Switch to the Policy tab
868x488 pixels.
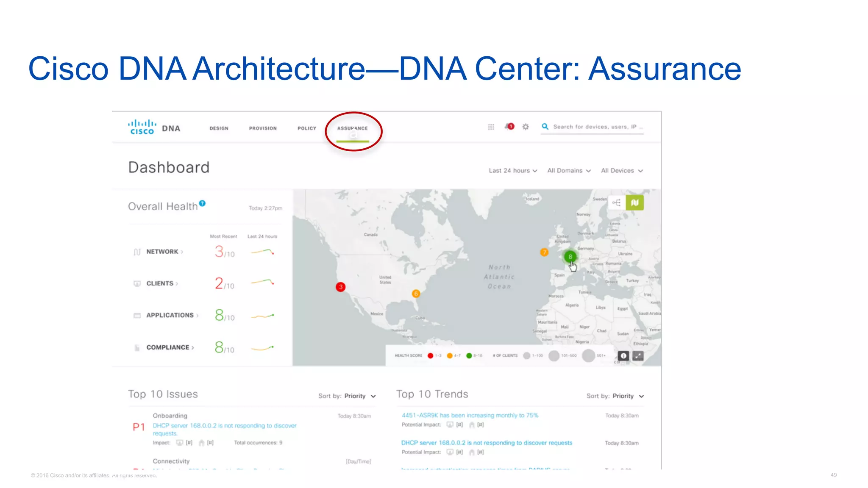[307, 128]
